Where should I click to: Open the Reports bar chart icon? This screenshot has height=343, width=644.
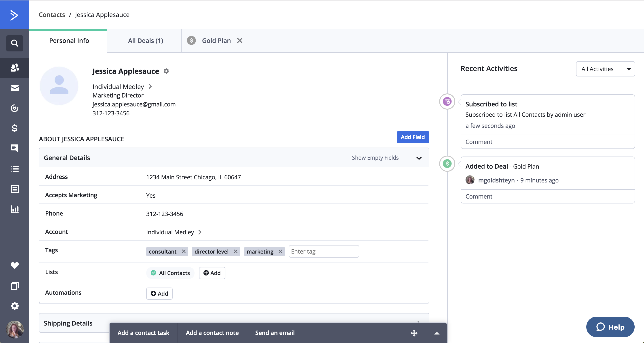[x=15, y=209]
